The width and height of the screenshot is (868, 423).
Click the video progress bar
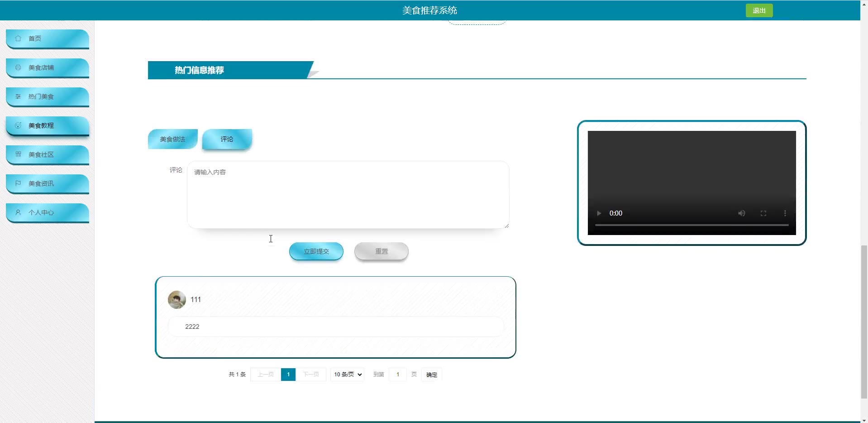point(692,225)
